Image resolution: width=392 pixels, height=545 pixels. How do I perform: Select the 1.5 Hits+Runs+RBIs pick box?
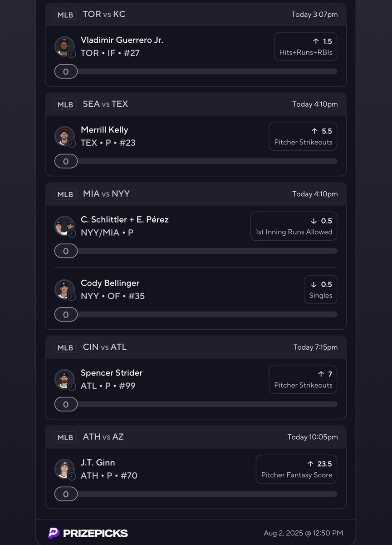pos(306,47)
